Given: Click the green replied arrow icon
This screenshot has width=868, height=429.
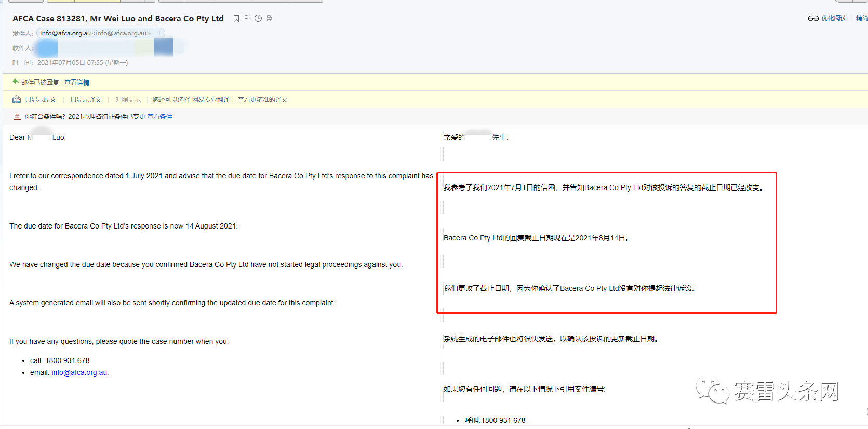Looking at the screenshot, I should point(16,82).
